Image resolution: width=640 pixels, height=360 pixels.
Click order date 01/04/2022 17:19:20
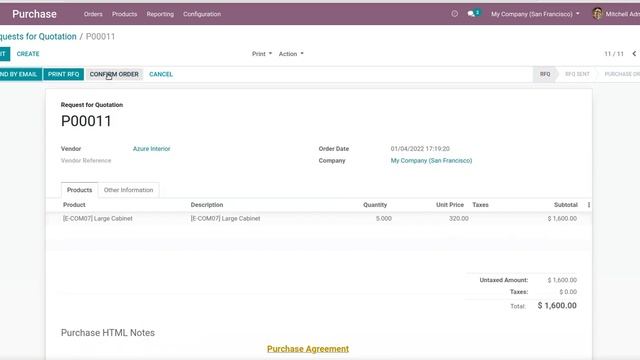(420, 149)
